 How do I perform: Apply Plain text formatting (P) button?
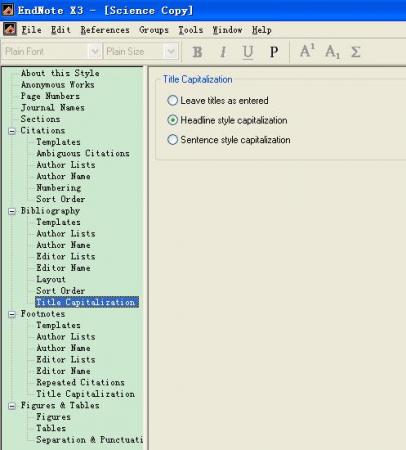(x=274, y=52)
